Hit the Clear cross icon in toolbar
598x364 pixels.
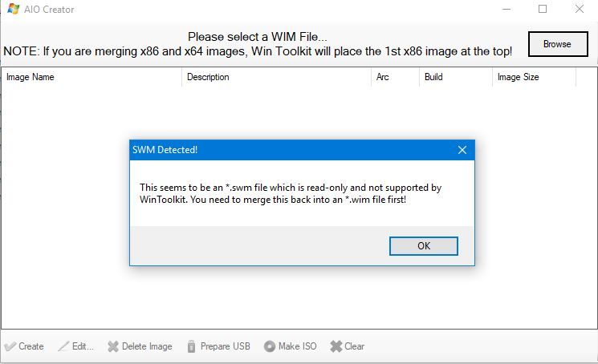(x=336, y=346)
